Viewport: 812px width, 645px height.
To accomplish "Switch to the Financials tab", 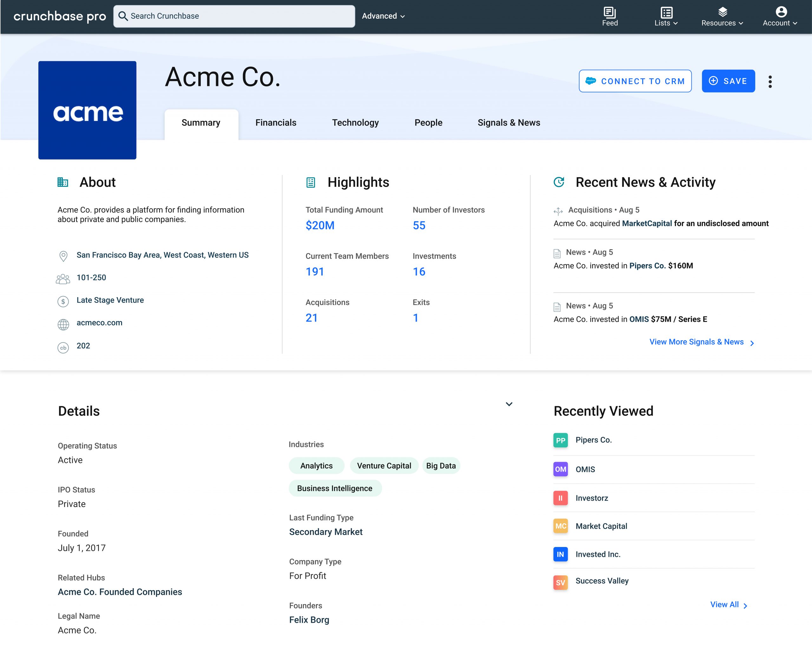I will tap(276, 122).
